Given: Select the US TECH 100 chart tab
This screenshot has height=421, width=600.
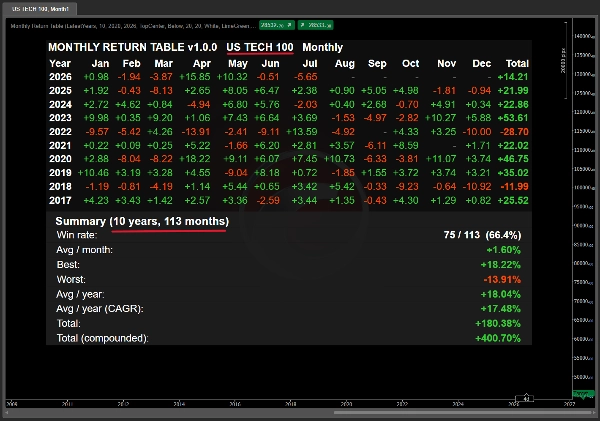Looking at the screenshot, I should pos(40,9).
